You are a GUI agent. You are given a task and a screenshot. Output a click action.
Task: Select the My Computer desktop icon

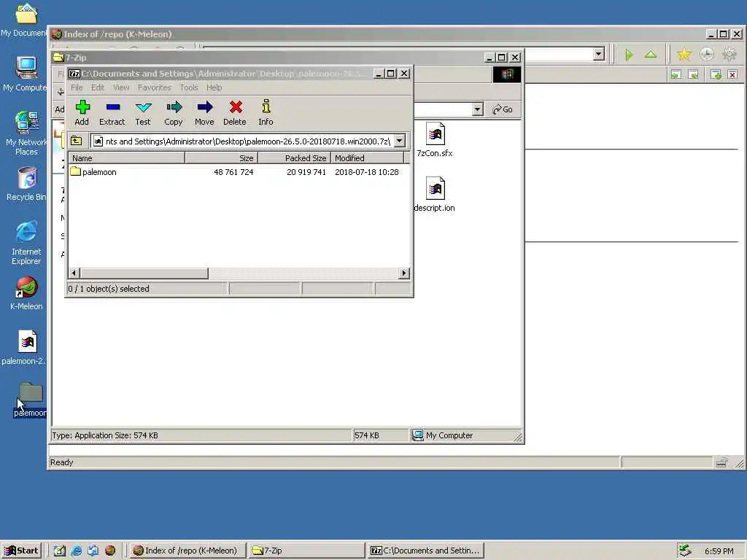26,74
